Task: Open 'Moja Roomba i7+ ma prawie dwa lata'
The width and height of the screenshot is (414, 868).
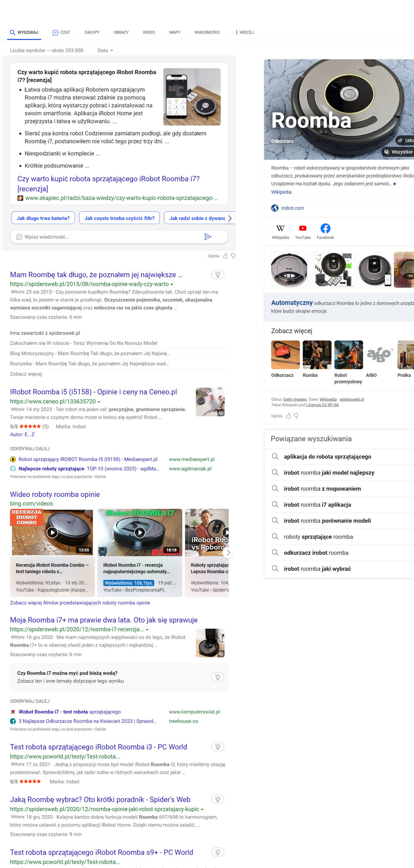Action: [104, 620]
